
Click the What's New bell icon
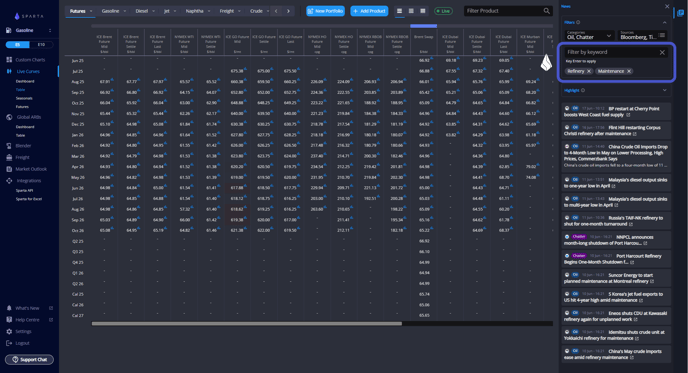pos(9,308)
